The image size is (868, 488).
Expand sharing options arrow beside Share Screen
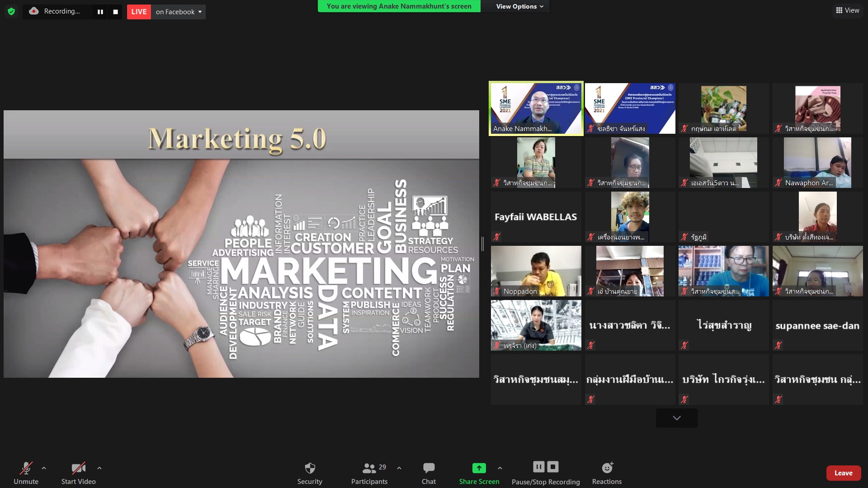click(x=500, y=468)
